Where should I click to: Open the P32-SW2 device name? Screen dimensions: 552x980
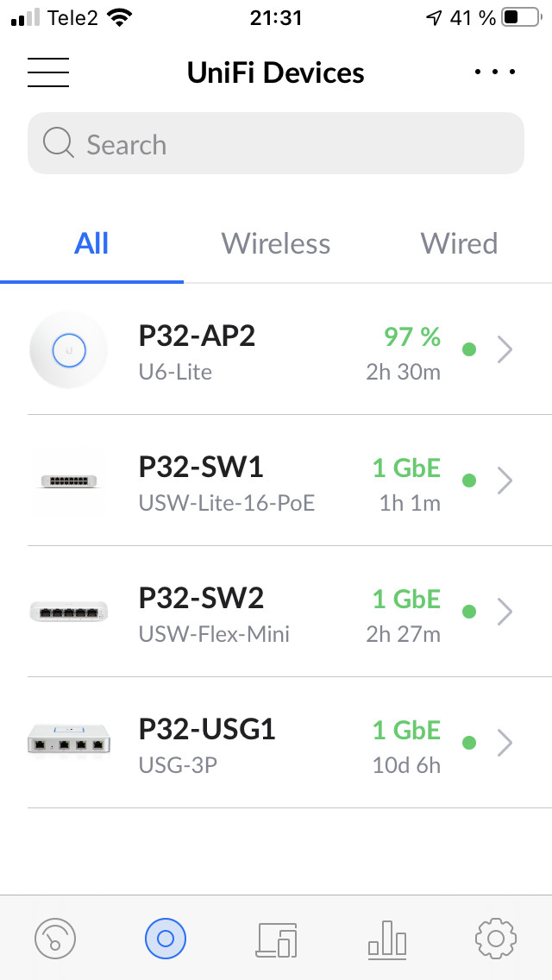click(201, 599)
